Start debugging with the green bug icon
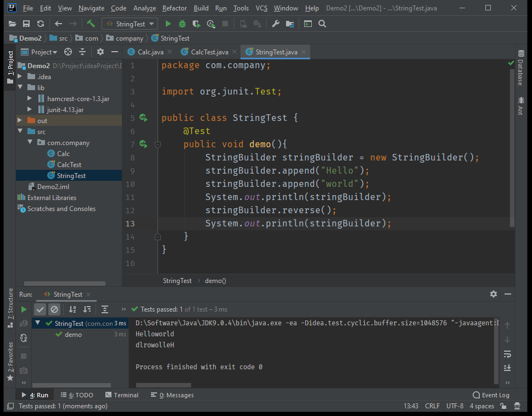 pyautogui.click(x=182, y=24)
